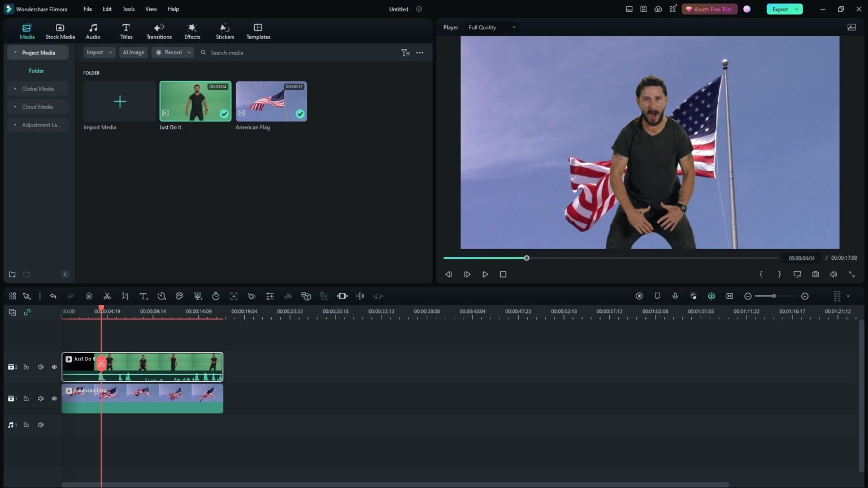Screen dimensions: 868x488
Task: Click the Assets Free Trial button
Action: point(709,9)
